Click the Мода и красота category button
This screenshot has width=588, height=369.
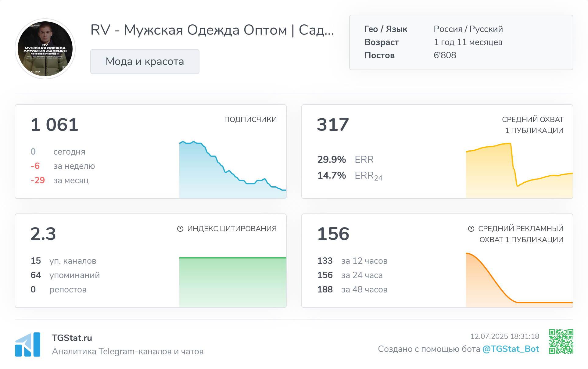pos(145,62)
